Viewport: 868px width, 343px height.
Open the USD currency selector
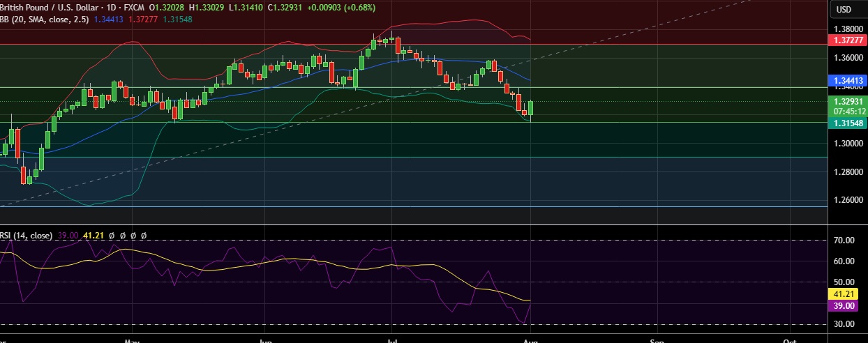click(844, 10)
